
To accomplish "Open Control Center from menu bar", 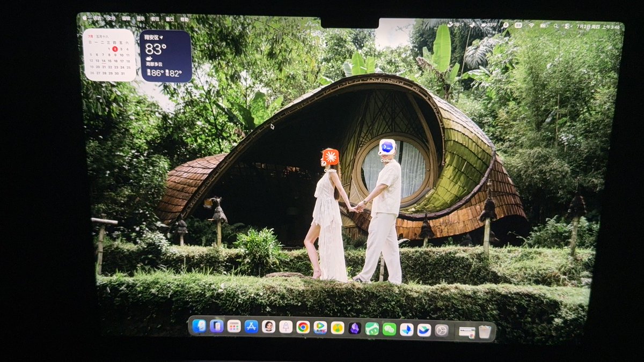I will tap(567, 26).
